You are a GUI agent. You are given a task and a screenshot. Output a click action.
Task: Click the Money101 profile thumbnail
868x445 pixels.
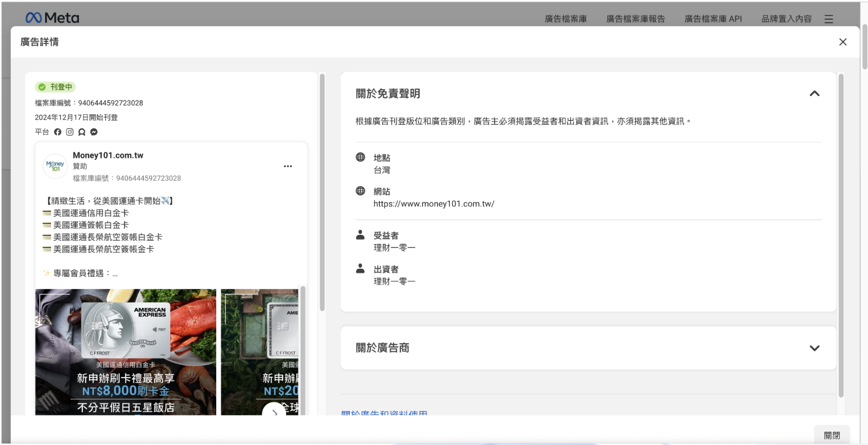click(x=55, y=166)
